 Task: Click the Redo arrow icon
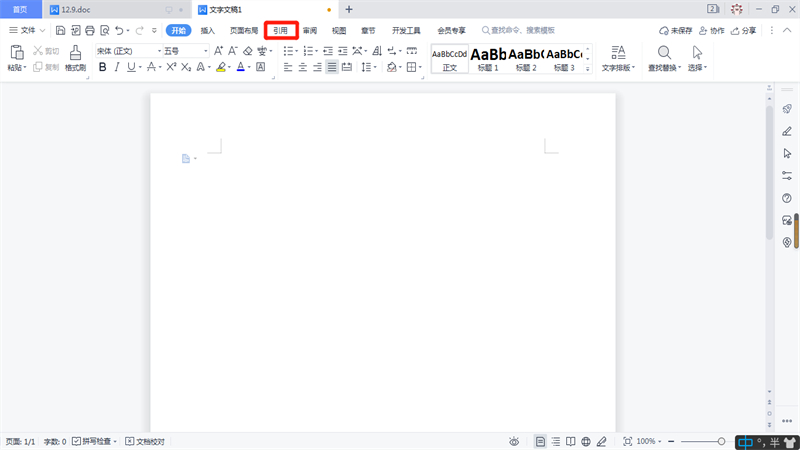(139, 31)
